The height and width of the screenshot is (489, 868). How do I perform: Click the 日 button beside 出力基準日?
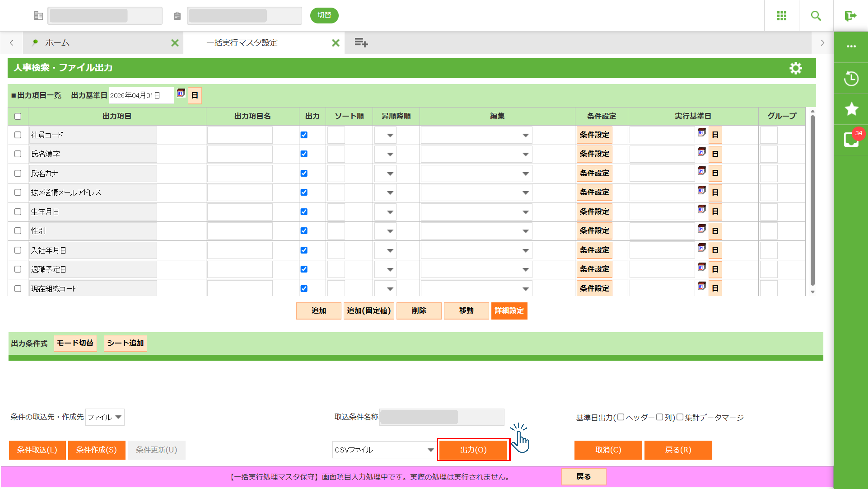tap(195, 95)
